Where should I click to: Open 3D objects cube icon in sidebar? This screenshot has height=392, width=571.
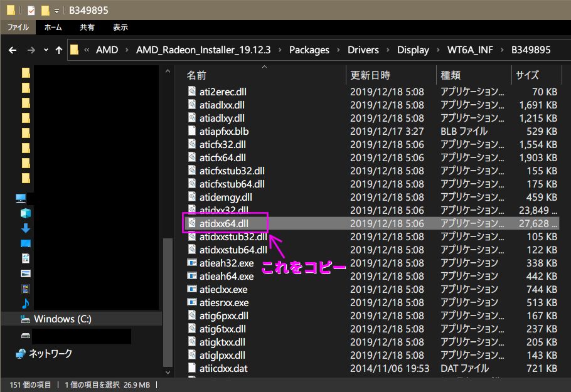[26, 213]
